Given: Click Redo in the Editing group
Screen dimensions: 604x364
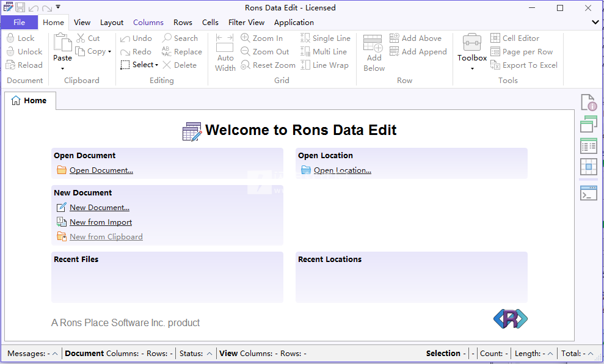Looking at the screenshot, I should click(x=136, y=52).
